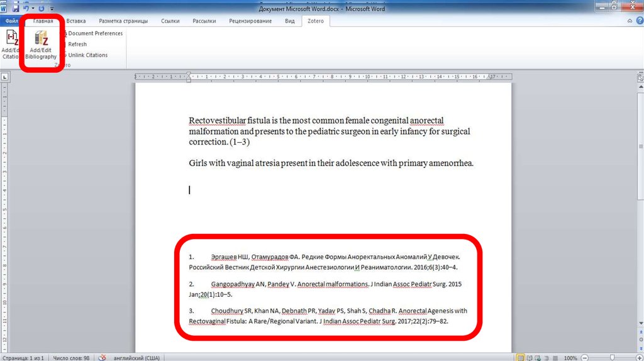This screenshot has height=361, width=644.
Task: Click the Undo arrow in quick access toolbar
Action: (x=25, y=9)
